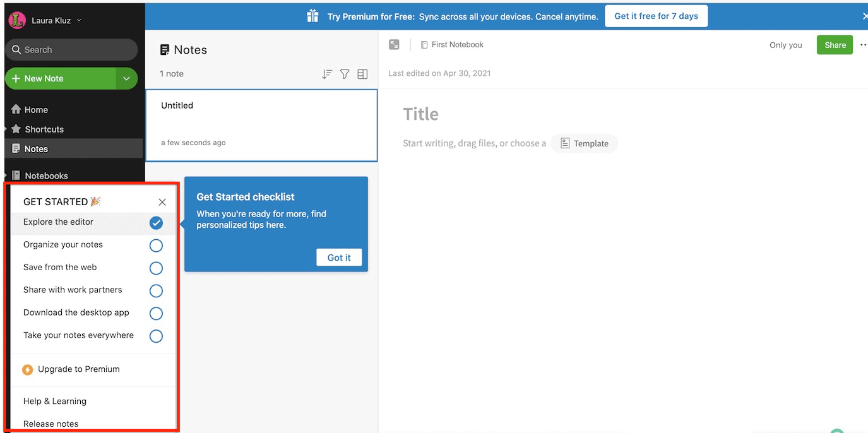Click the Laura Kluz profile avatar
Viewport: 868px width, 433px height.
(17, 20)
